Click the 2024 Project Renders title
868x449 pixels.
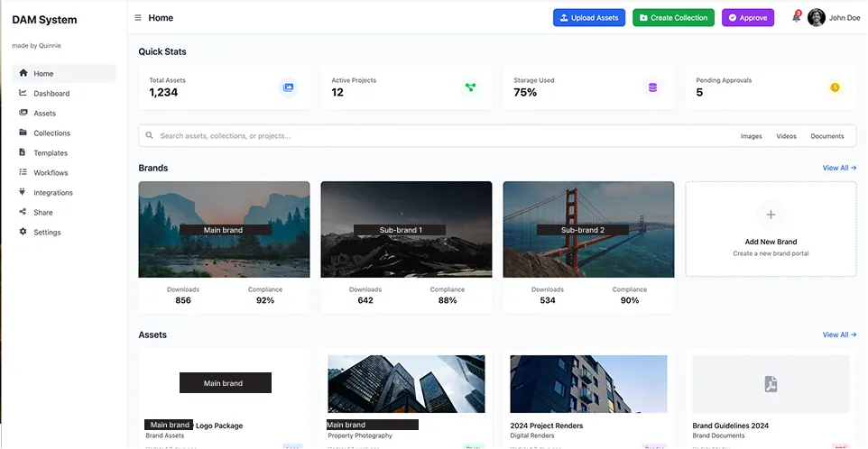(x=547, y=426)
